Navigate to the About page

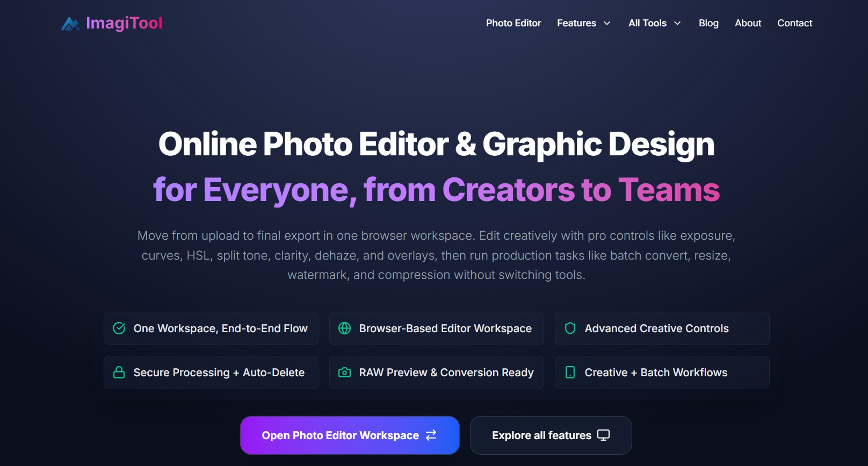pyautogui.click(x=748, y=23)
